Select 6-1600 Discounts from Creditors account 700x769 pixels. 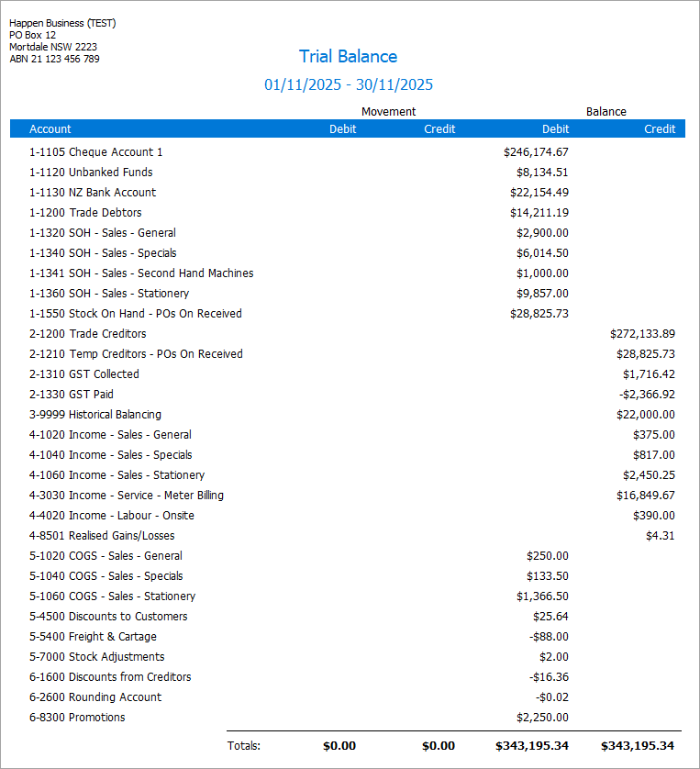click(x=110, y=677)
